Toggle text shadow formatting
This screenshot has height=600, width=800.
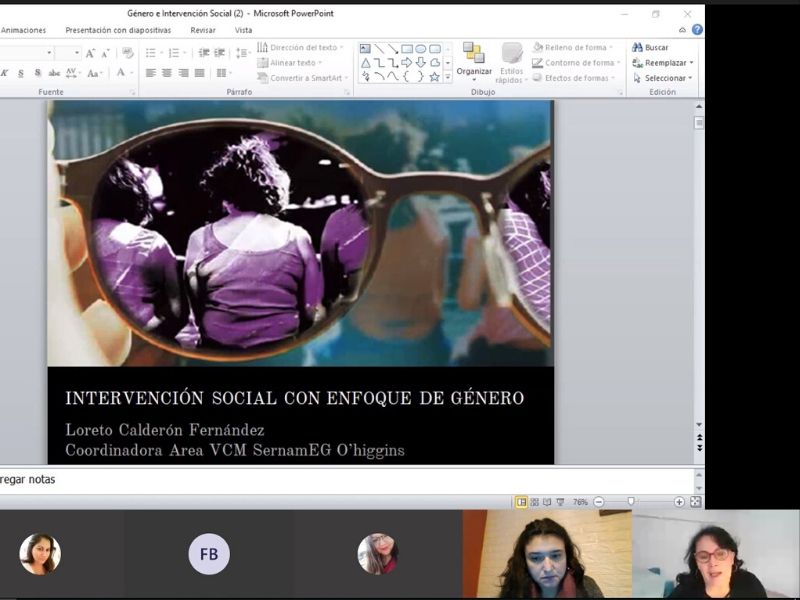(38, 73)
